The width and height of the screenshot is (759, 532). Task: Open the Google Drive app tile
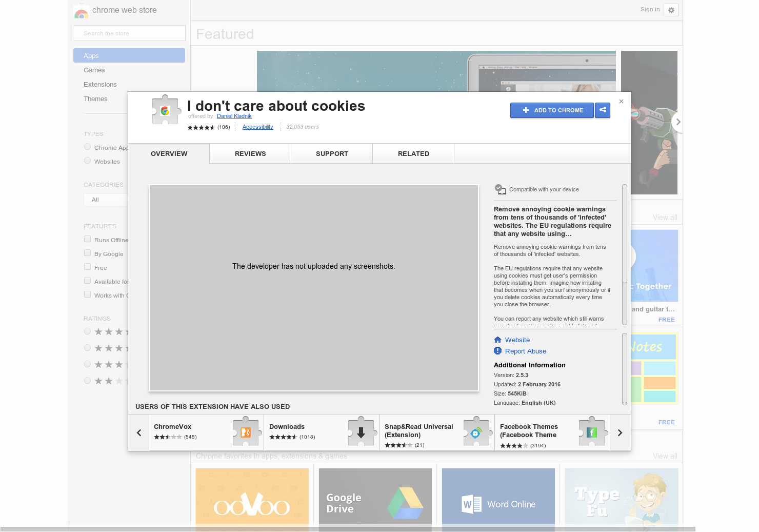pos(375,500)
